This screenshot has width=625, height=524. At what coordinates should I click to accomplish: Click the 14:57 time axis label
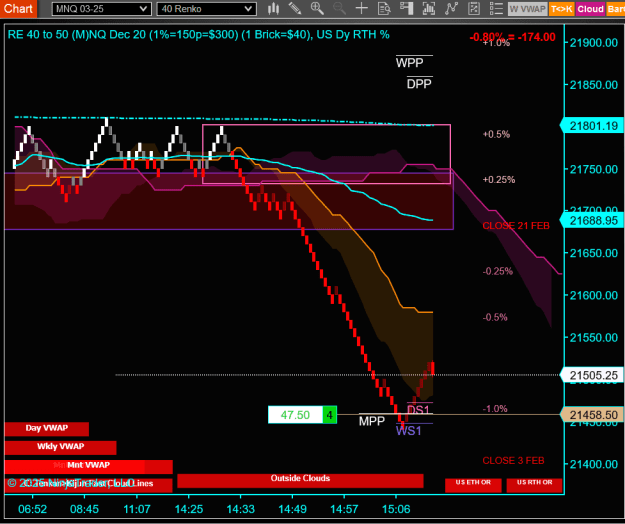(x=344, y=509)
